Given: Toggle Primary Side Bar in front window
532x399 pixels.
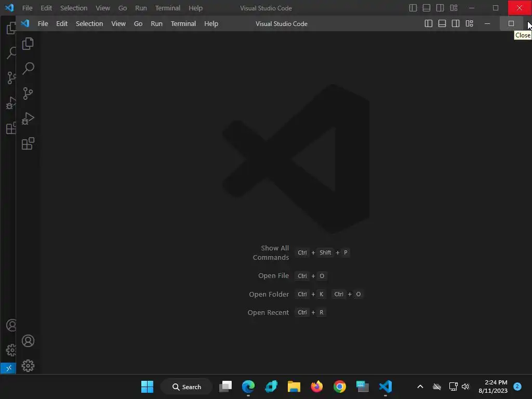Looking at the screenshot, I should tap(429, 23).
